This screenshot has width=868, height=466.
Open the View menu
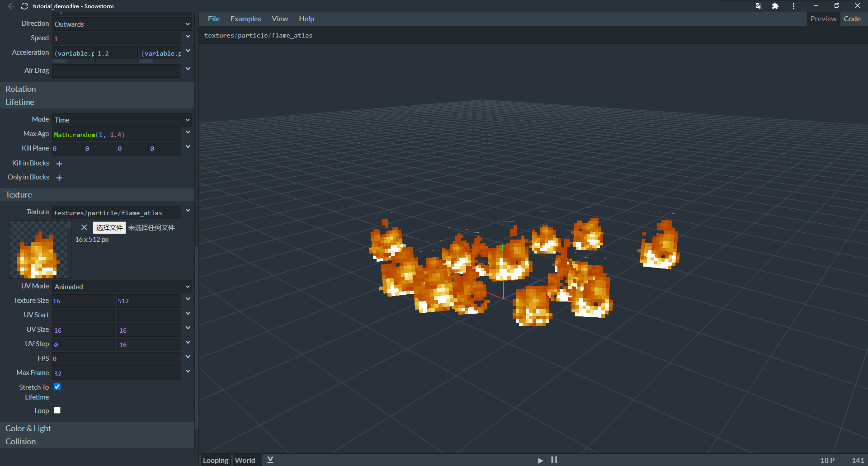[280, 19]
